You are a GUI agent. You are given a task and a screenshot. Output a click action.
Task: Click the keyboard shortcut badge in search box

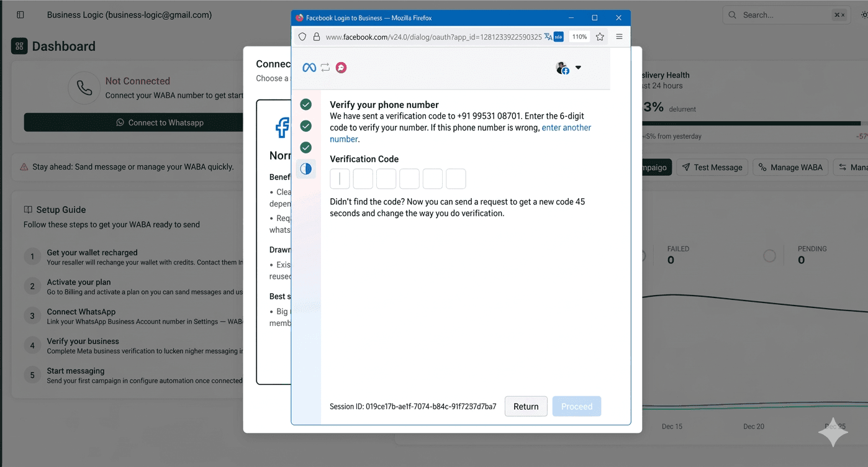[839, 15]
